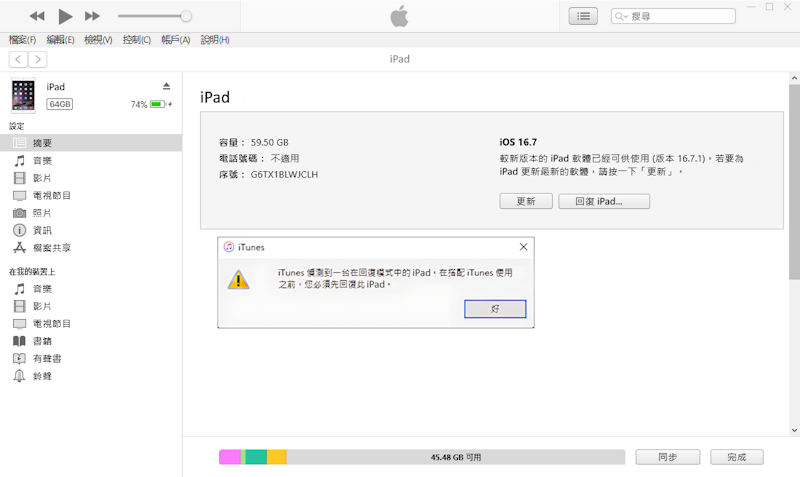The height and width of the screenshot is (477, 800).
Task: Click the teal segment of storage bar
Action: click(x=257, y=457)
